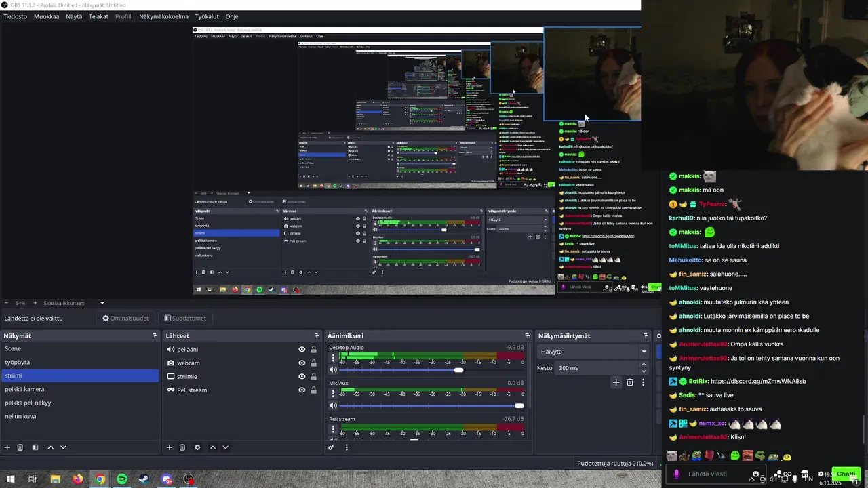This screenshot has width=868, height=488.
Task: Open transition properties three-dot menu
Action: click(643, 382)
